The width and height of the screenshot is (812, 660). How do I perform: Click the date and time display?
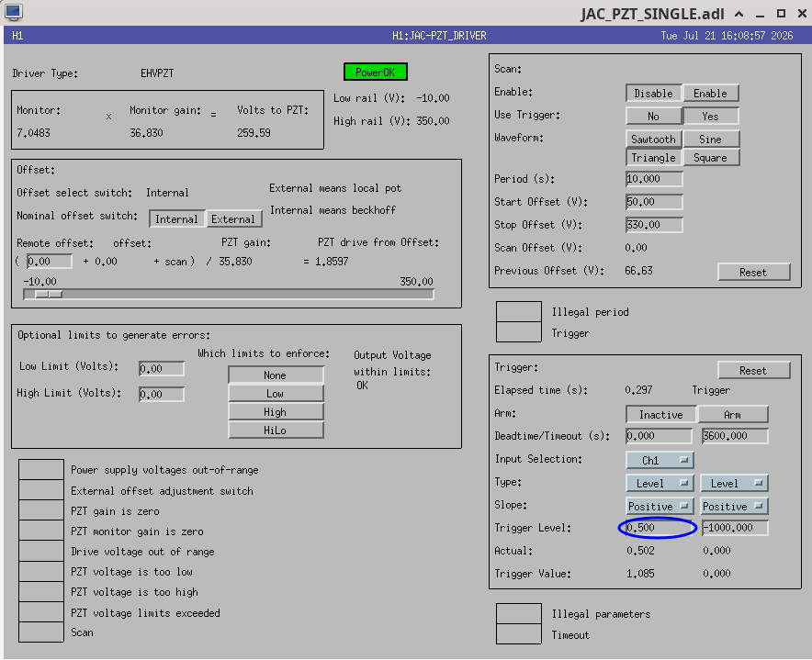727,36
